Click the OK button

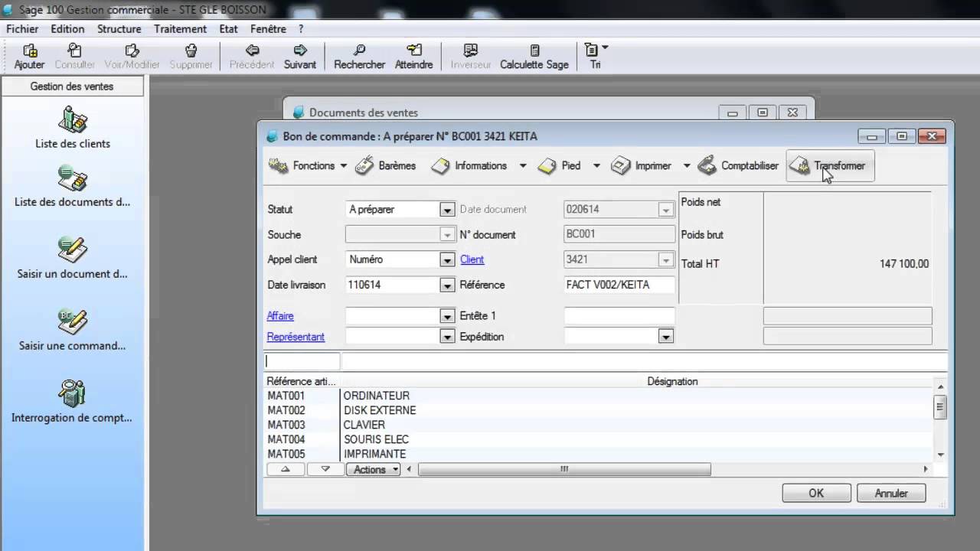click(816, 494)
